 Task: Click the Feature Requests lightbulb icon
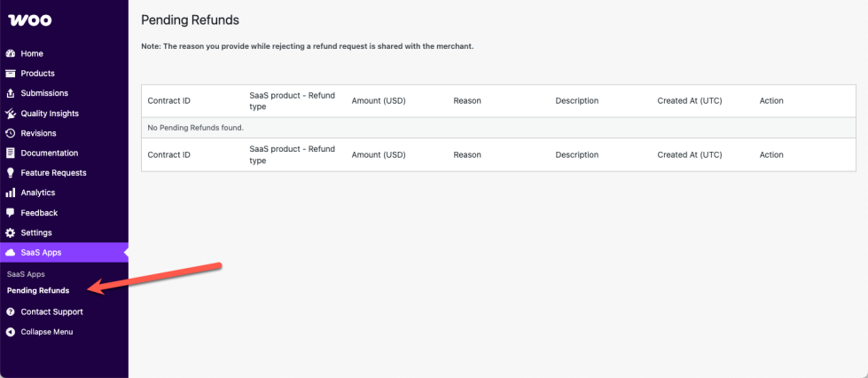11,173
